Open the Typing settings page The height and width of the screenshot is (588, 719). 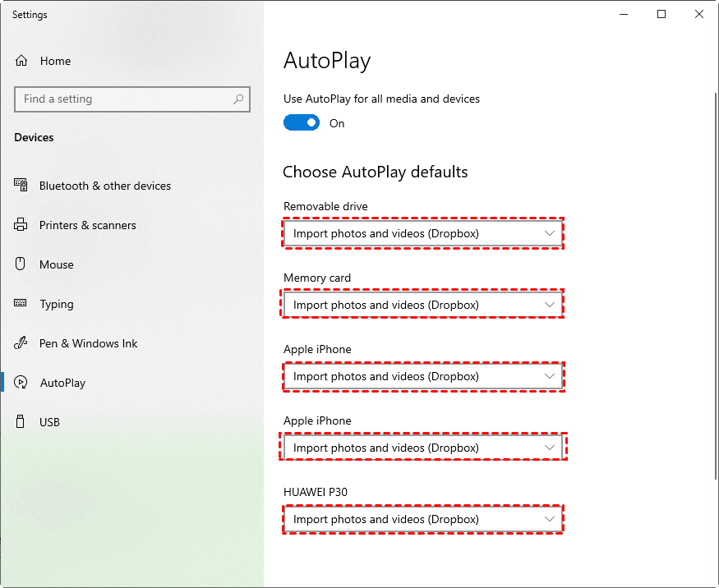point(57,304)
